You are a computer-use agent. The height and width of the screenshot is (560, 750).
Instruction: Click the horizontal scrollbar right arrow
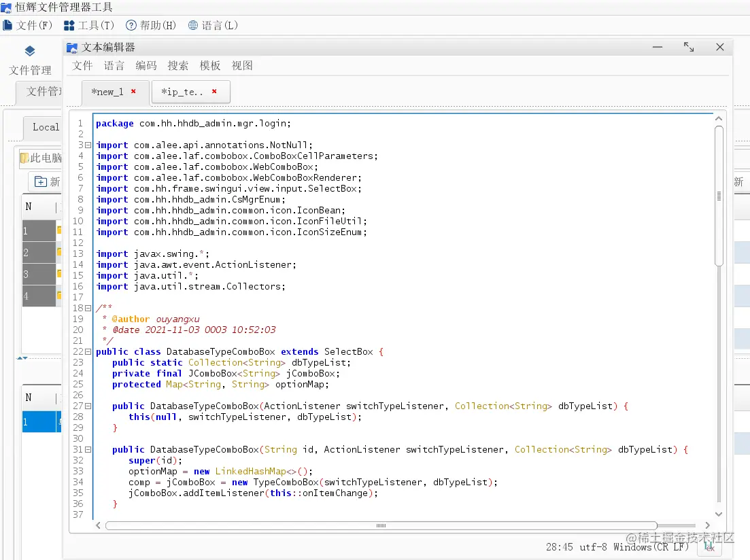(707, 525)
